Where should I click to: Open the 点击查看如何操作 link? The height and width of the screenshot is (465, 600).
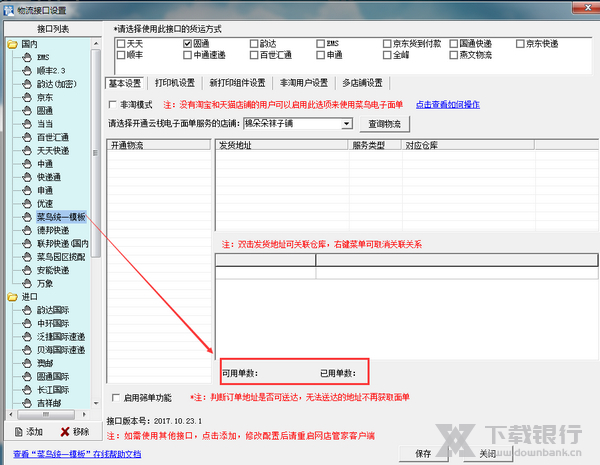[x=448, y=104]
